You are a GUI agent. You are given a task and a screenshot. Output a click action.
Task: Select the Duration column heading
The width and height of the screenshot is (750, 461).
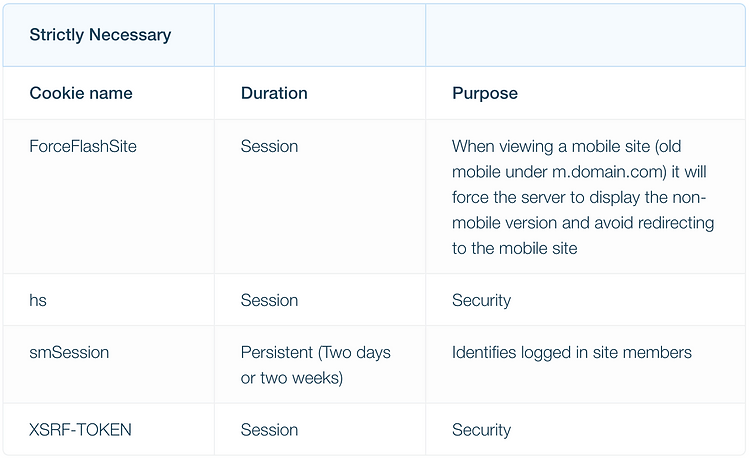pyautogui.click(x=274, y=93)
